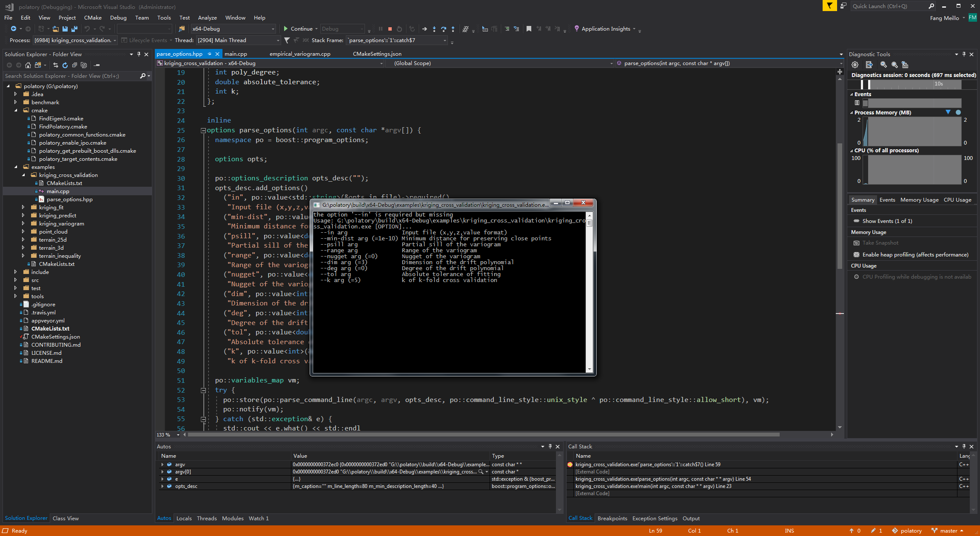Toggle auto-hide pin on Diagnostic Tools panel
Viewport: 980px width, 536px height.
coord(964,54)
